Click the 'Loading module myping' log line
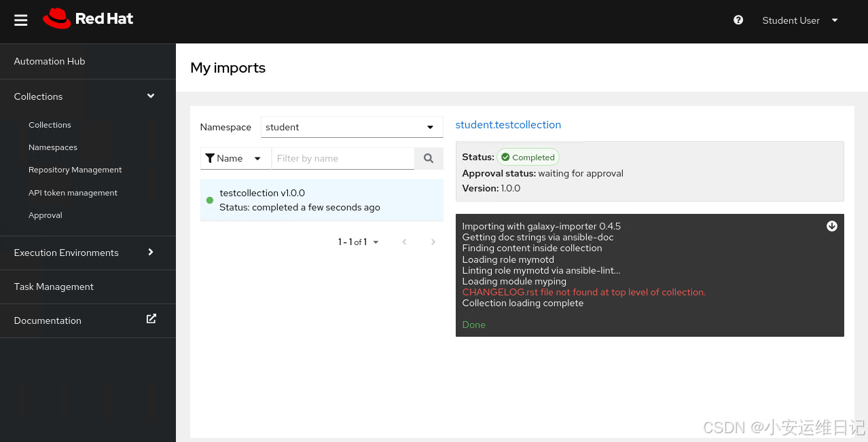The width and height of the screenshot is (868, 442). [514, 281]
